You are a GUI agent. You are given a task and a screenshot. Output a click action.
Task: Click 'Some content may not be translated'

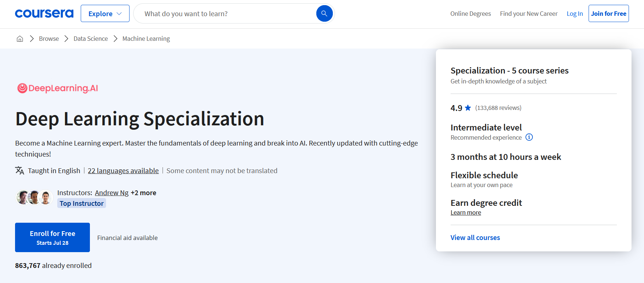[x=222, y=171]
